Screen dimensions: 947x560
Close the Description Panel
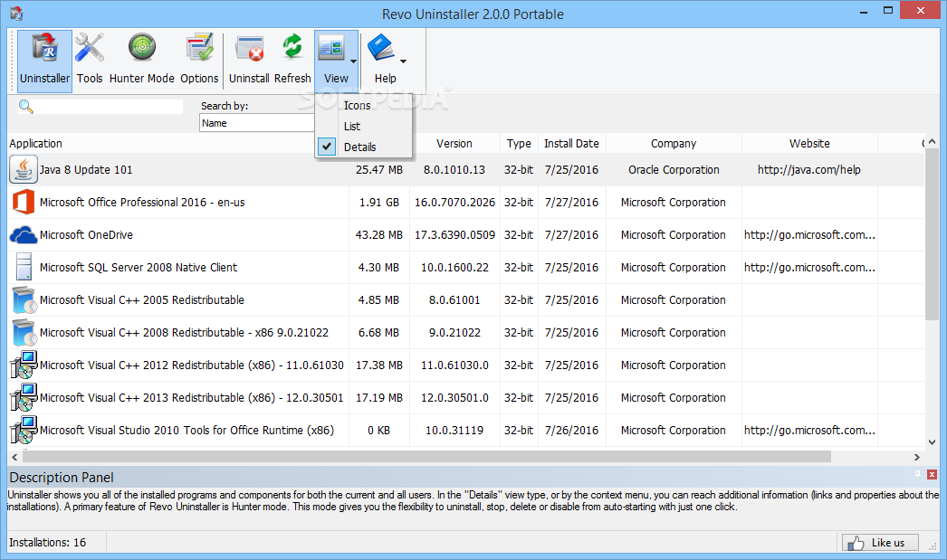pos(932,475)
